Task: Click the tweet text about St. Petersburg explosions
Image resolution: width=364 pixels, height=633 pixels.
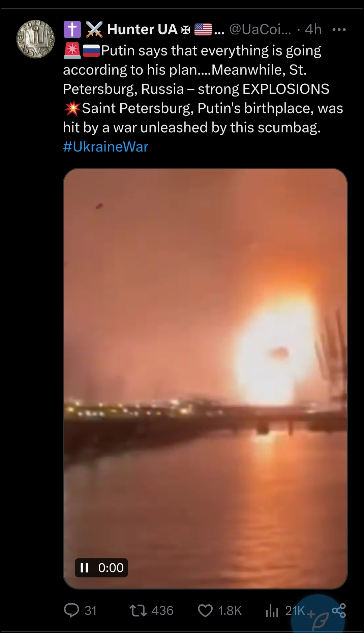Action: click(x=203, y=89)
